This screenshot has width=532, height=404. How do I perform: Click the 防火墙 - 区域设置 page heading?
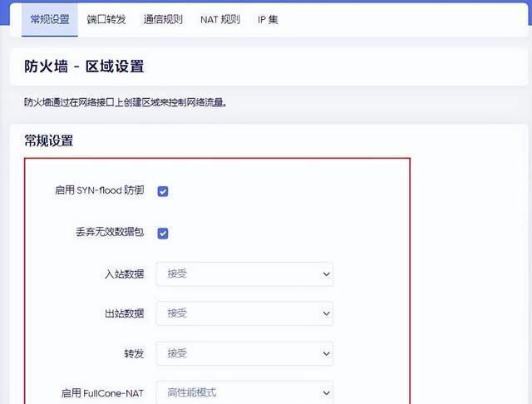pos(89,66)
